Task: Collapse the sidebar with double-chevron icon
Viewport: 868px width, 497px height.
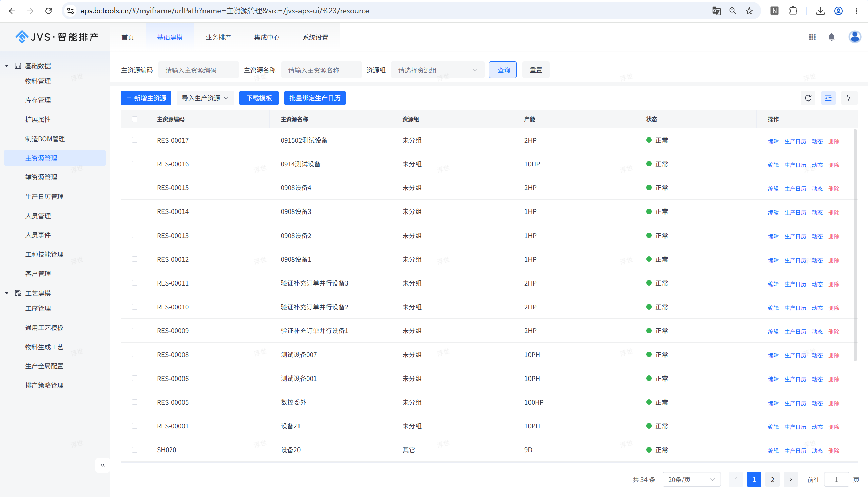Action: (x=102, y=465)
